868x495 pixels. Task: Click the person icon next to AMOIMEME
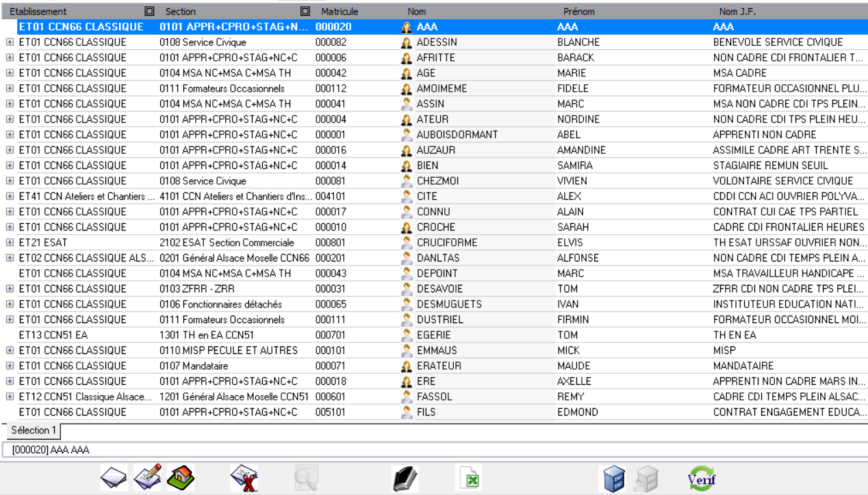(x=407, y=88)
